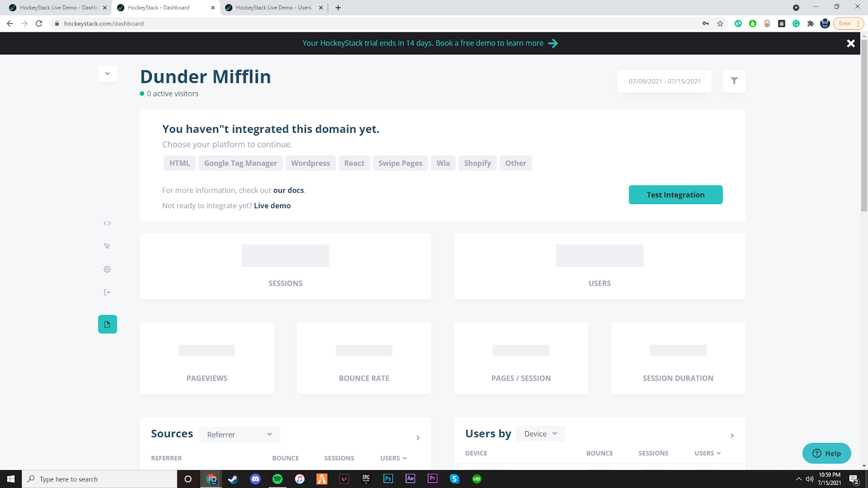Select the HockeyStack - Dashboard tab
868x488 pixels.
(166, 8)
